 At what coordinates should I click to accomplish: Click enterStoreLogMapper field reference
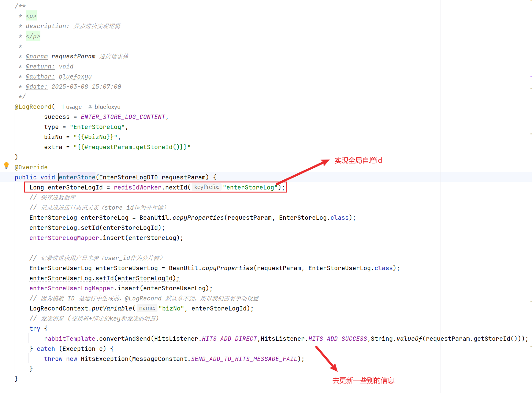tap(64, 238)
